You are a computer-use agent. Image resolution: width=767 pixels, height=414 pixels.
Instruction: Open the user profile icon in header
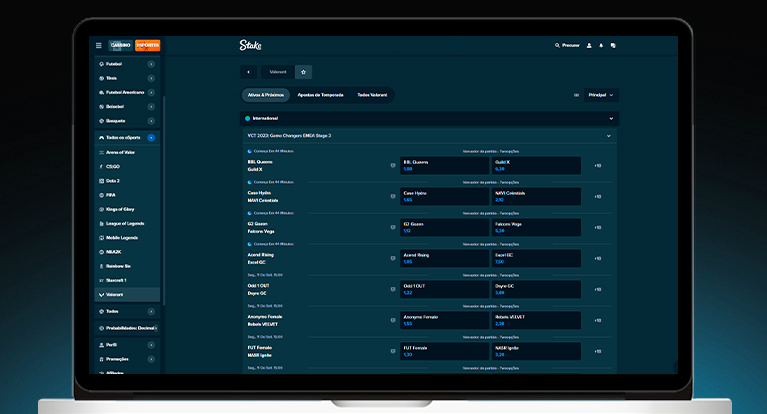coord(589,46)
